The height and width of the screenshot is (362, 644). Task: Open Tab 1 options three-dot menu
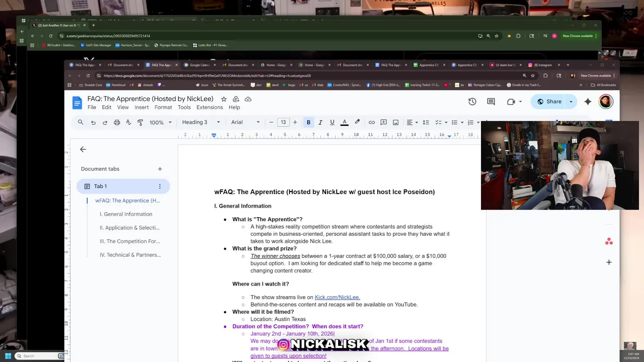[160, 187]
